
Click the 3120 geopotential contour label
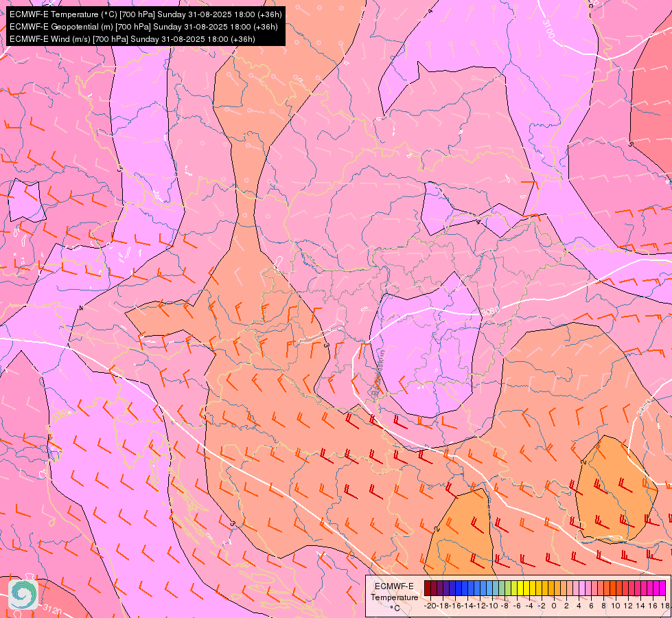tap(52, 609)
